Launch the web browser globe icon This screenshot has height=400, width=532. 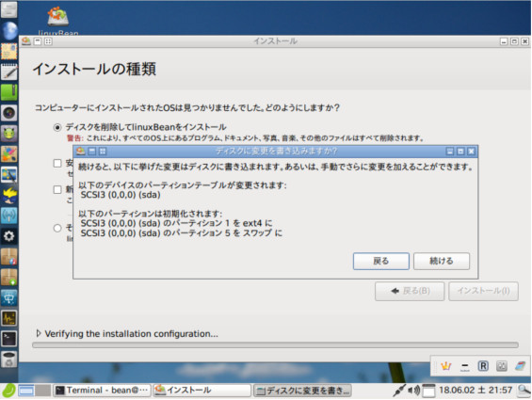pyautogui.click(x=8, y=30)
